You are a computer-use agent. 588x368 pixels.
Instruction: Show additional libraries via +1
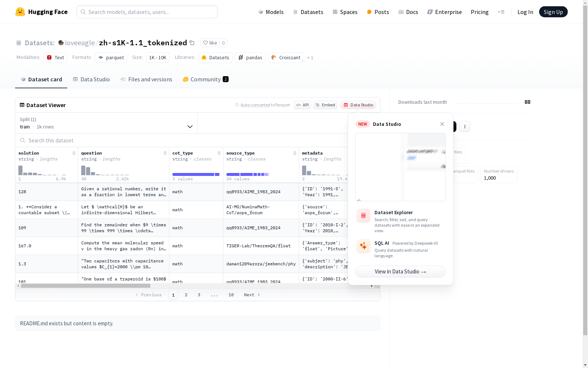click(310, 57)
